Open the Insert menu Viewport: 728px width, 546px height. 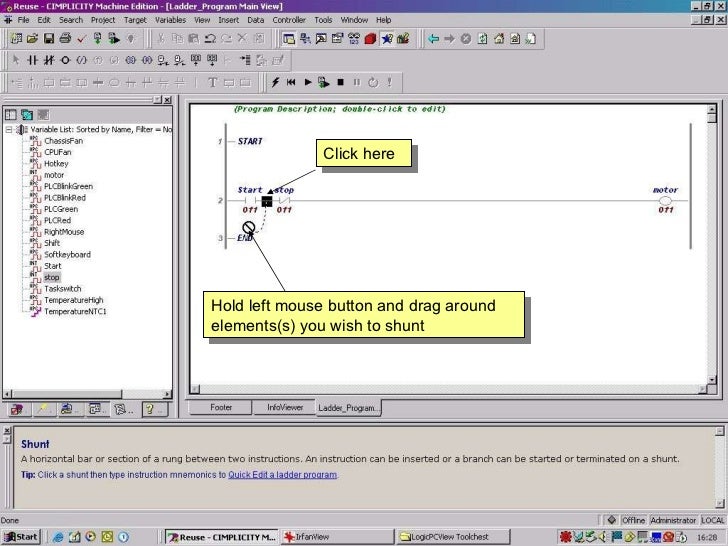228,20
